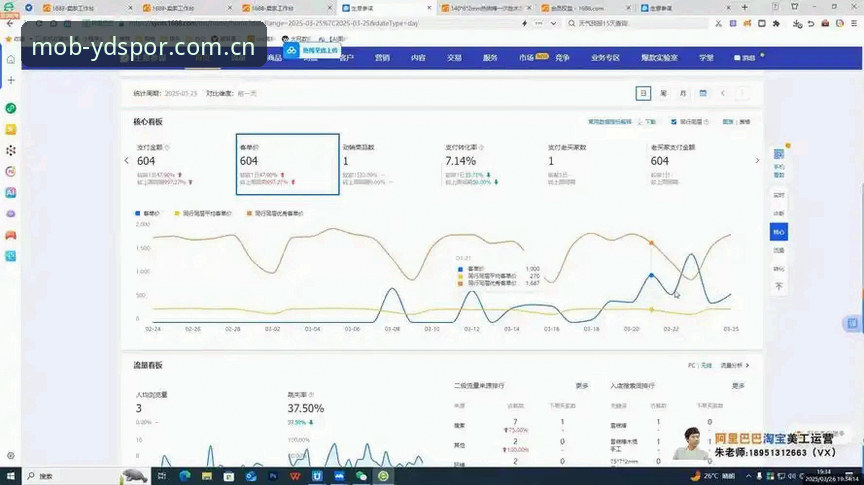Go to previous period with left arrow

(x=723, y=93)
